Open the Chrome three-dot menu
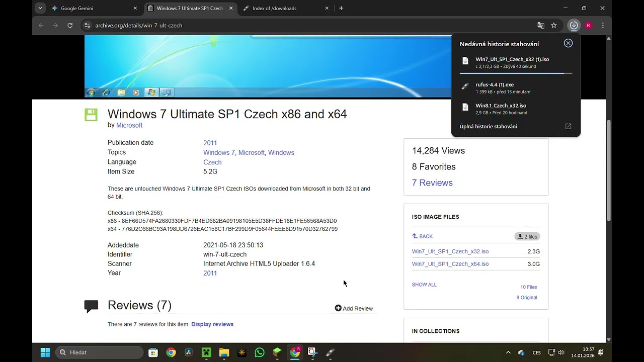The image size is (644, 362). tap(603, 25)
